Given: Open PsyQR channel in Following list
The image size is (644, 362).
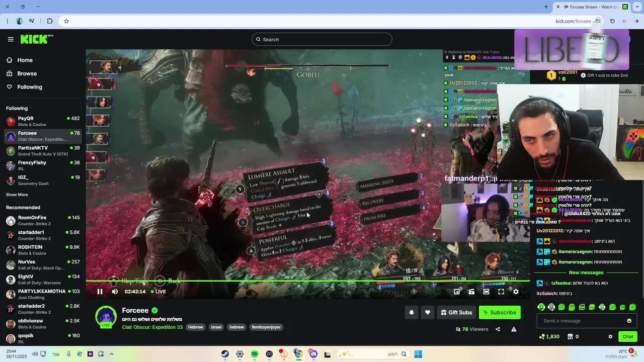Looking at the screenshot, I should pyautogui.click(x=43, y=121).
